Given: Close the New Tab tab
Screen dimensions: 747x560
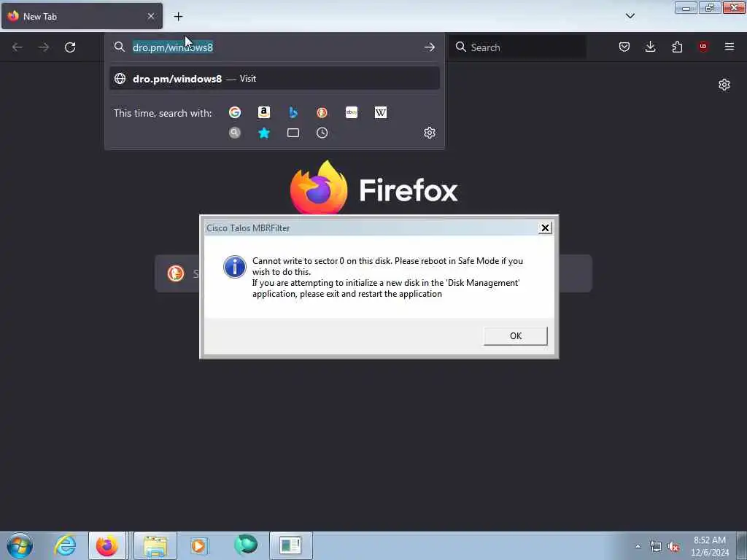Looking at the screenshot, I should pos(150,16).
